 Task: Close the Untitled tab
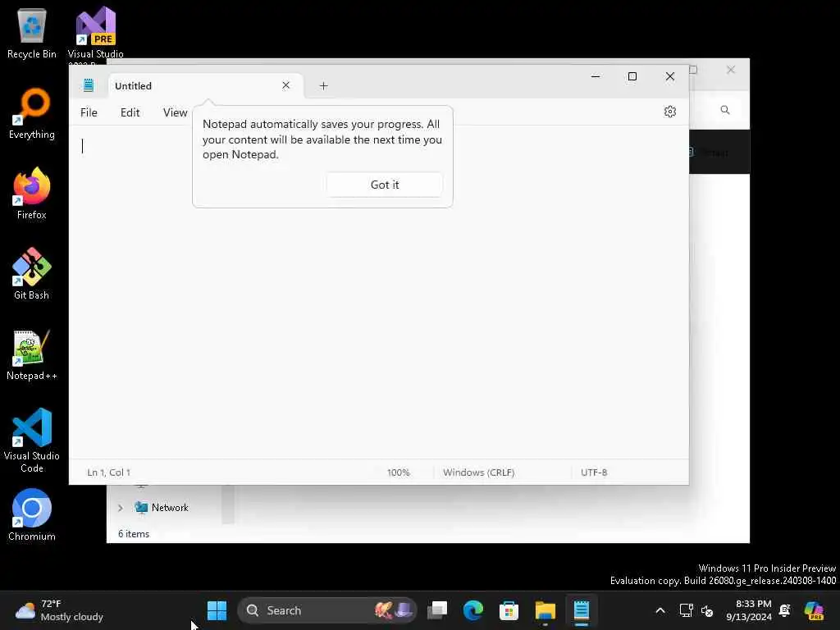(286, 85)
